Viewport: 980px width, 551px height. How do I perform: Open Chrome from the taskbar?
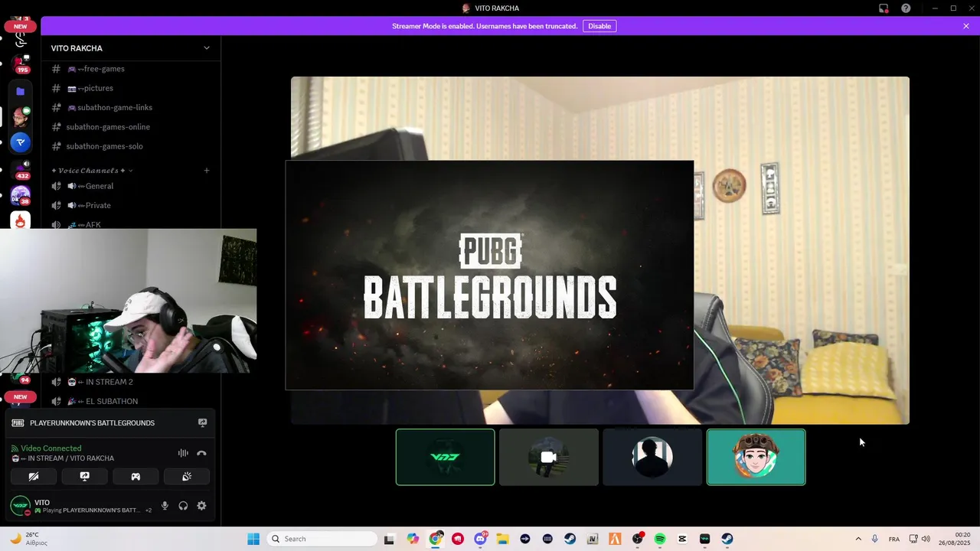436,539
